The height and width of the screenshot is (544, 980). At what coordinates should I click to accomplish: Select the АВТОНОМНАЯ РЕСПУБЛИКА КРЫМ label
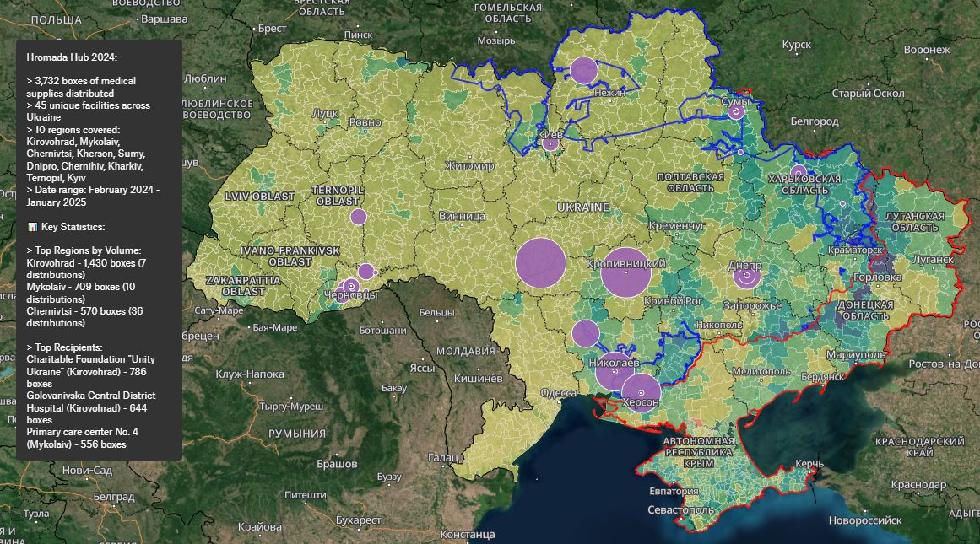point(698,452)
